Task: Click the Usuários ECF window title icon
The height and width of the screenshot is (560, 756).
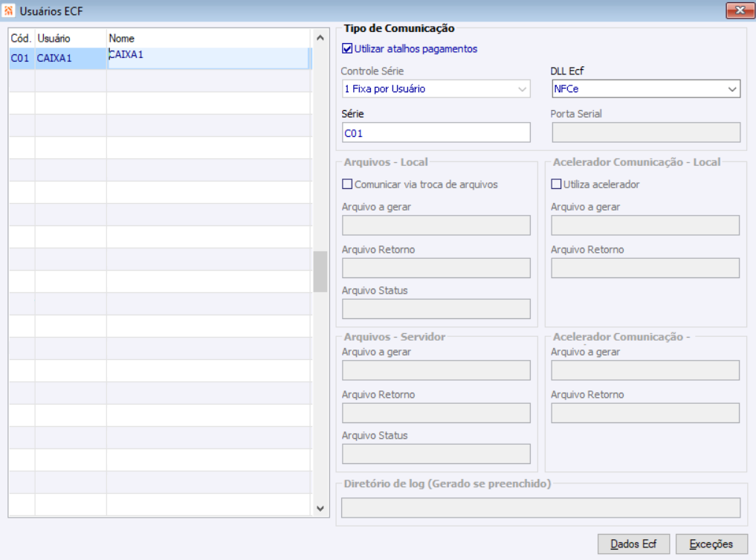Action: point(10,10)
